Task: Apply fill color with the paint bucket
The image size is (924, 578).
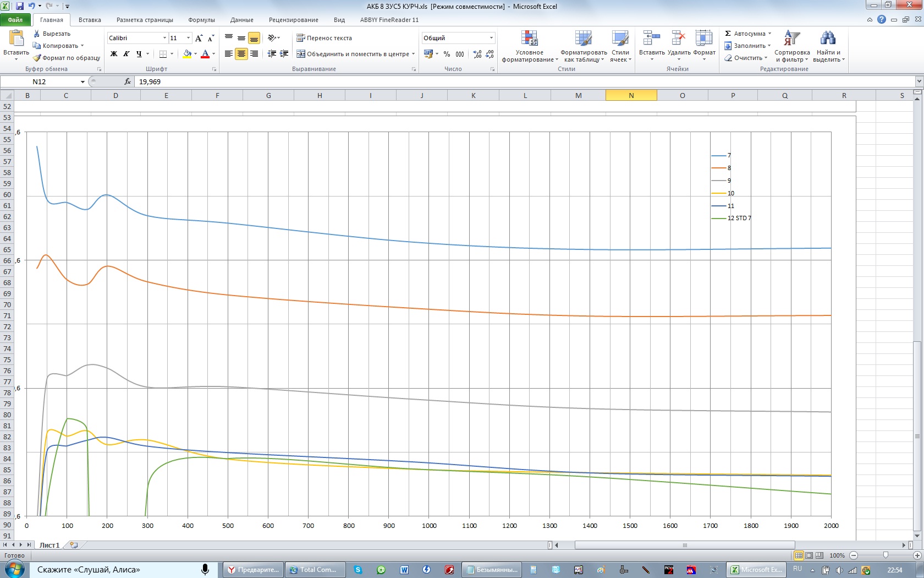Action: 187,54
